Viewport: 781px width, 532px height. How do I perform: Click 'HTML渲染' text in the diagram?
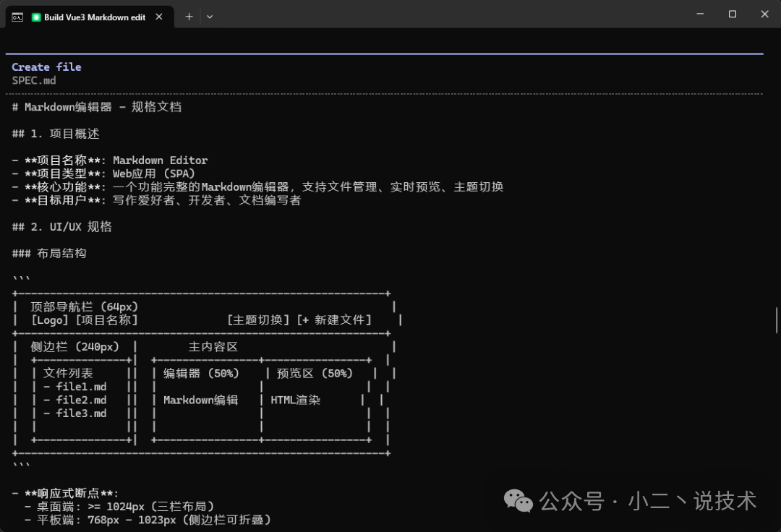295,400
